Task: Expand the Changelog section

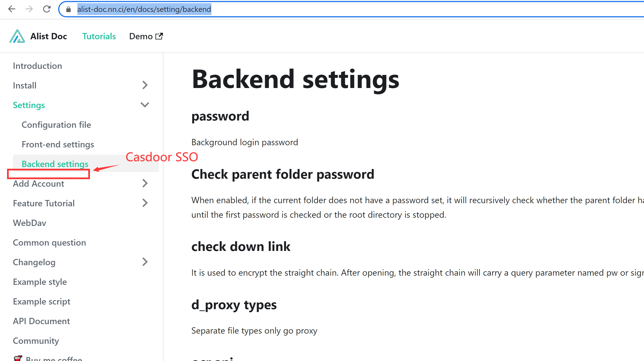Action: pyautogui.click(x=145, y=262)
